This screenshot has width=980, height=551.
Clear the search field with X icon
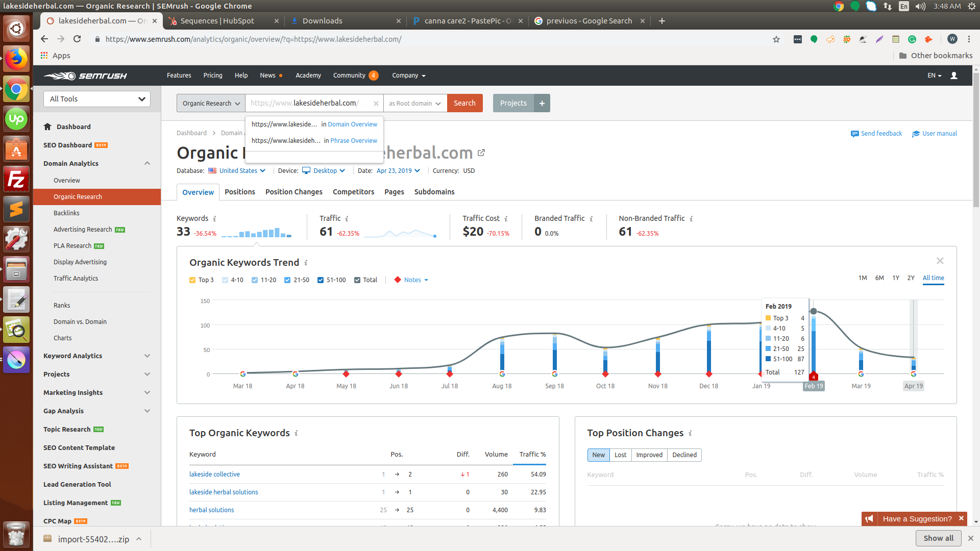tap(376, 103)
